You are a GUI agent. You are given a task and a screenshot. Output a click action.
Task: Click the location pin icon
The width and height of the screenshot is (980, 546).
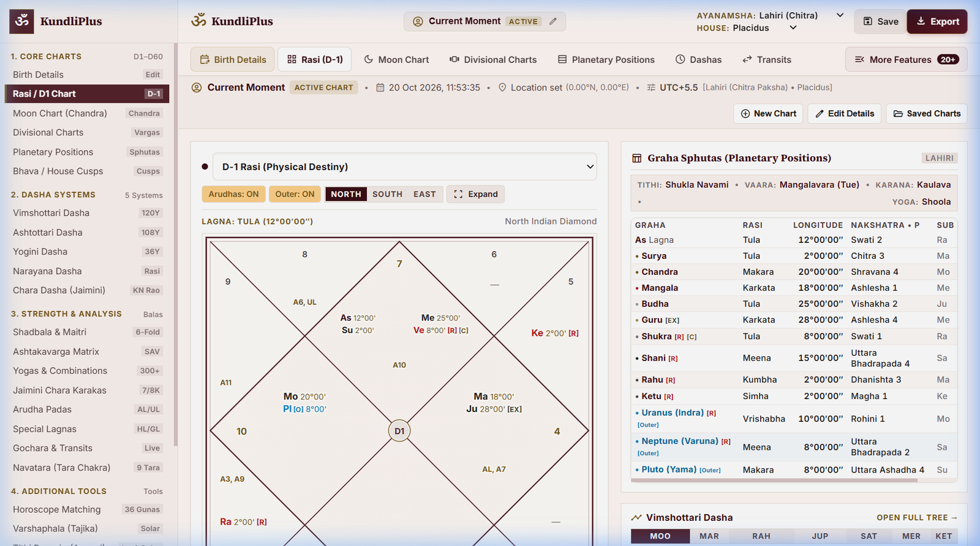pyautogui.click(x=502, y=88)
